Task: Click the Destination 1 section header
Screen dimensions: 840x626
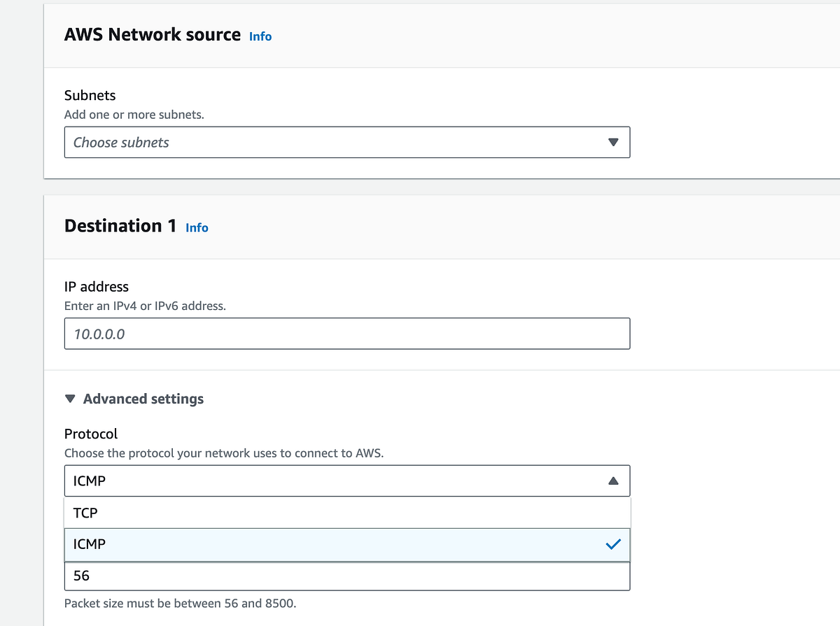Action: [x=119, y=225]
